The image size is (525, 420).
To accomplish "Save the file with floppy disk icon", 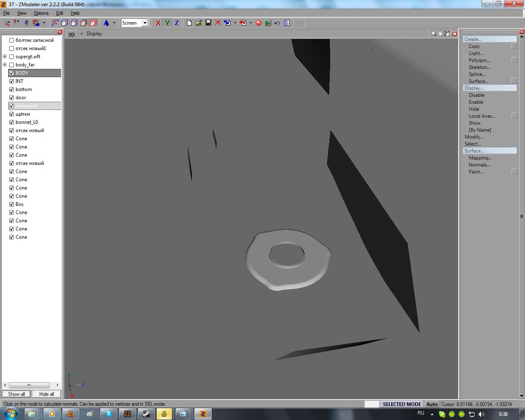I will tap(208, 23).
